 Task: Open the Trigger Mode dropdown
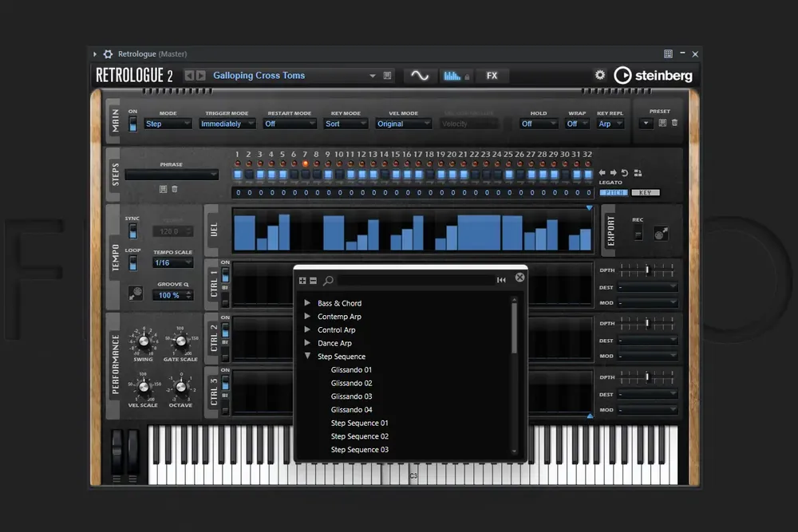[x=227, y=124]
